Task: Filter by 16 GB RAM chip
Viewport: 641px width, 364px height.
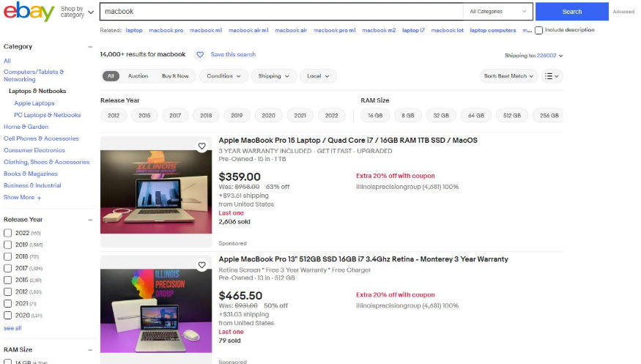Action: (375, 116)
